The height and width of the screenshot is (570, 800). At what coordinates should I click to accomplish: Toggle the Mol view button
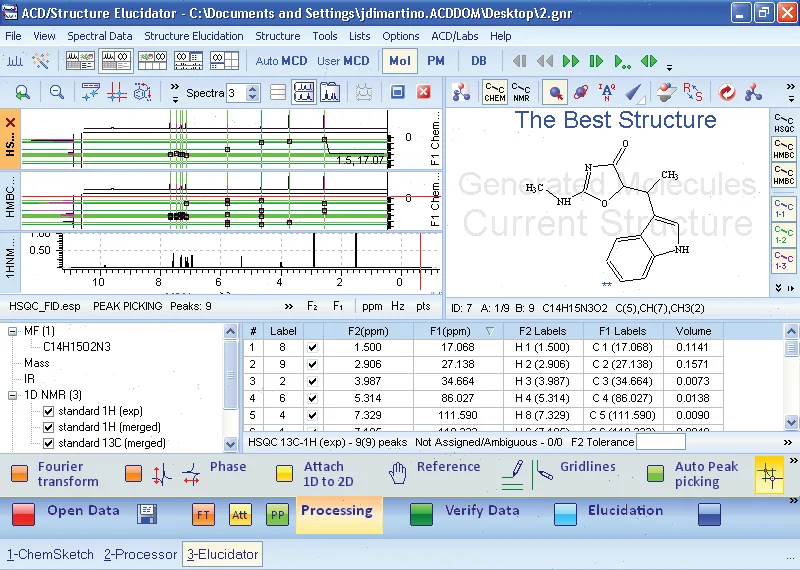click(400, 61)
